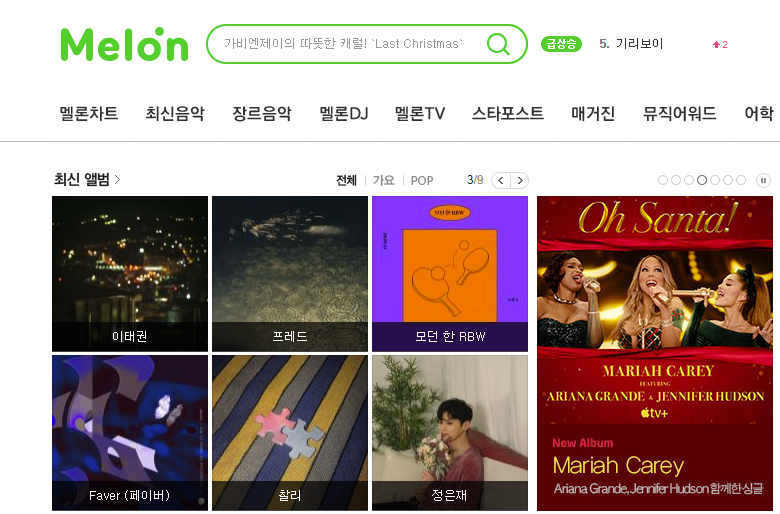Pause the banner slideshow
780x514 pixels.
[763, 180]
